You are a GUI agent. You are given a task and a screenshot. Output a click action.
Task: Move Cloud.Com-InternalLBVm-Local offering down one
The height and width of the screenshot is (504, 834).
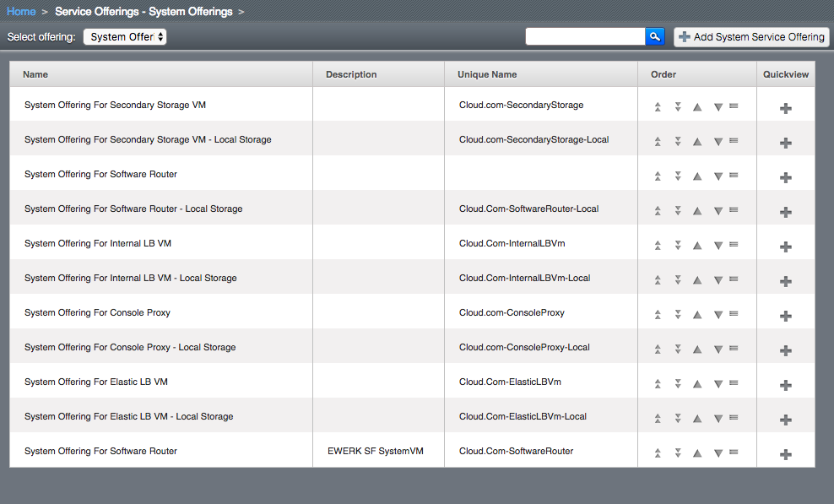coord(718,280)
